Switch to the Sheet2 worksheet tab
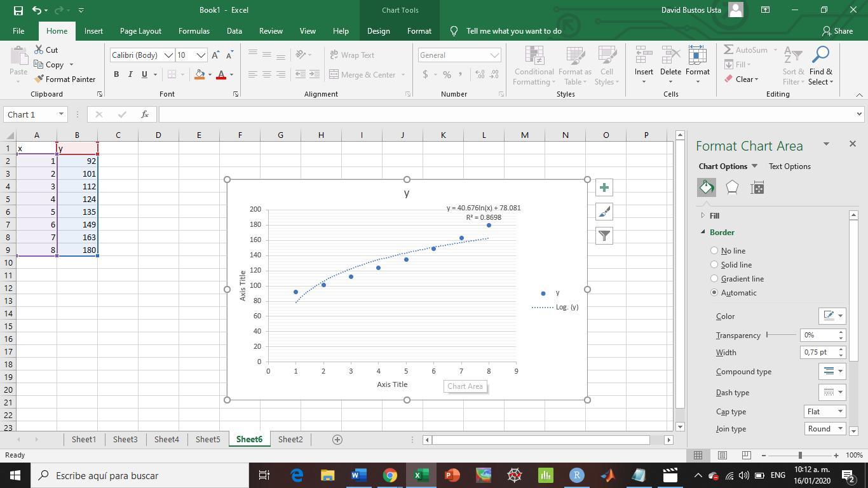The image size is (868, 488). (x=290, y=440)
